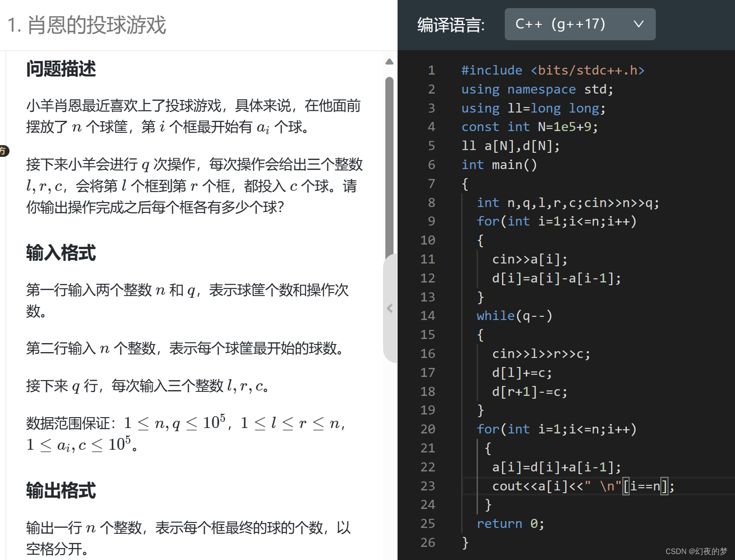735x560 pixels.
Task: Click the paragraph starting 接下来小羊会进行
Action: pos(194,186)
